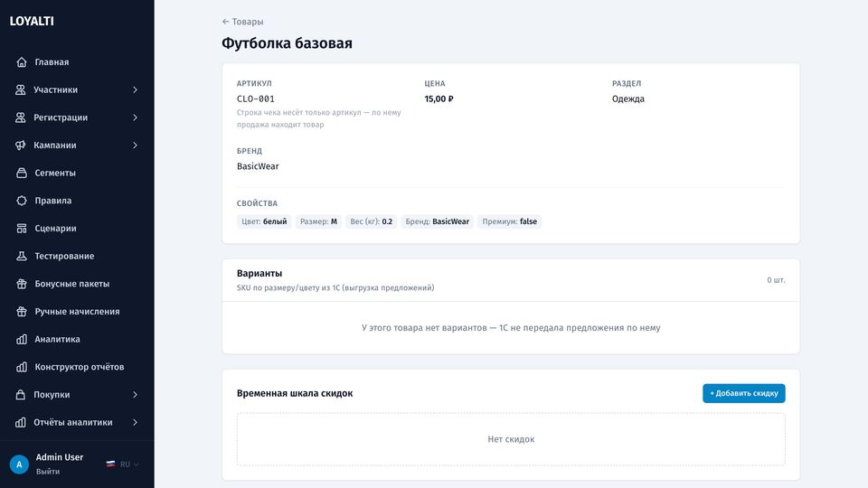Click the Участники people icon
Image resolution: width=868 pixels, height=488 pixels.
[x=21, y=89]
